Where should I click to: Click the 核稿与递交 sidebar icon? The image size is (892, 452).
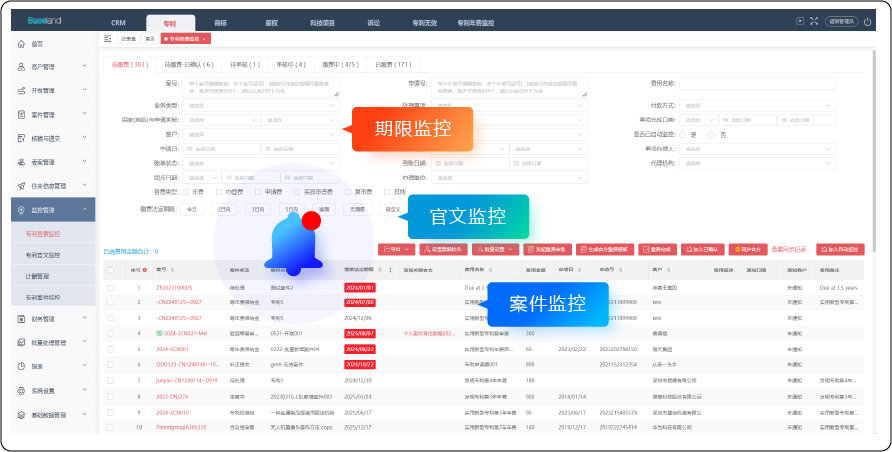[22, 138]
